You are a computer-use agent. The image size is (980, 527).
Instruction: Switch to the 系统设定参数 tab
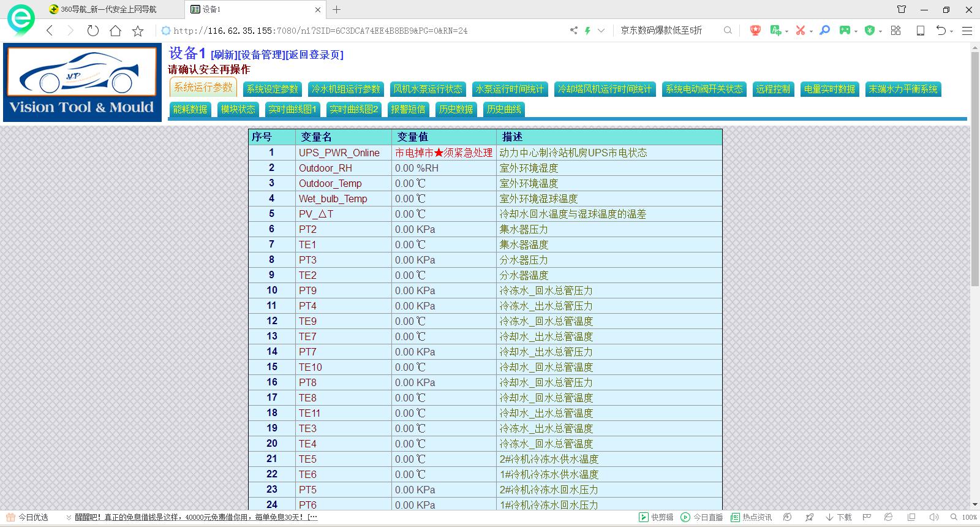272,89
